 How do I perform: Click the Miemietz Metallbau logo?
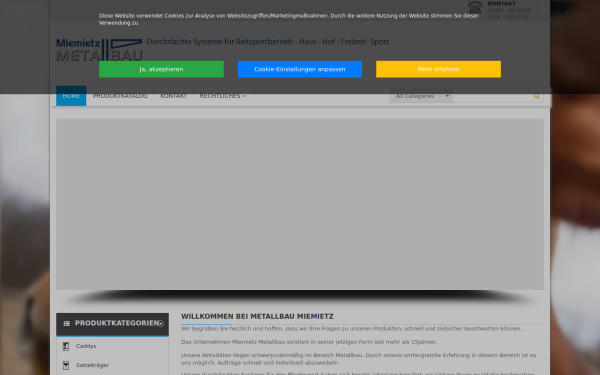(x=99, y=50)
